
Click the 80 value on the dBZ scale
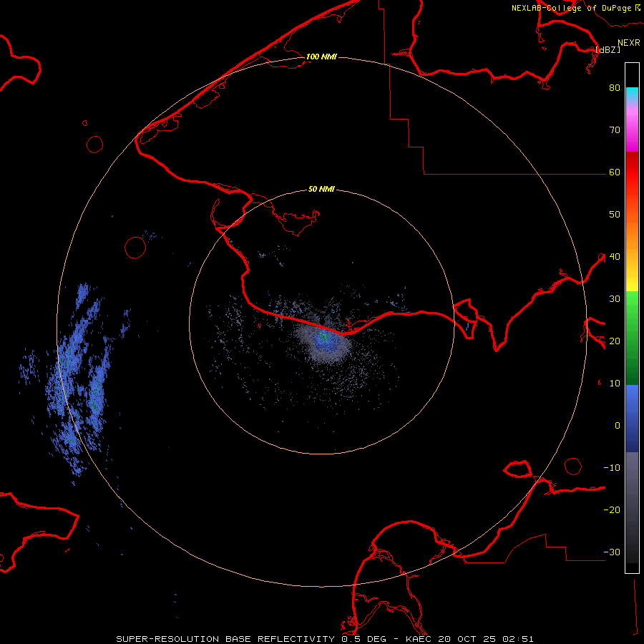pos(615,88)
